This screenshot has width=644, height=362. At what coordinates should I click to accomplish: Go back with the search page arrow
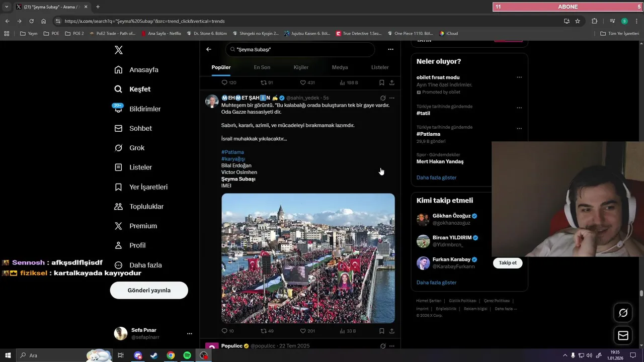coord(209,49)
